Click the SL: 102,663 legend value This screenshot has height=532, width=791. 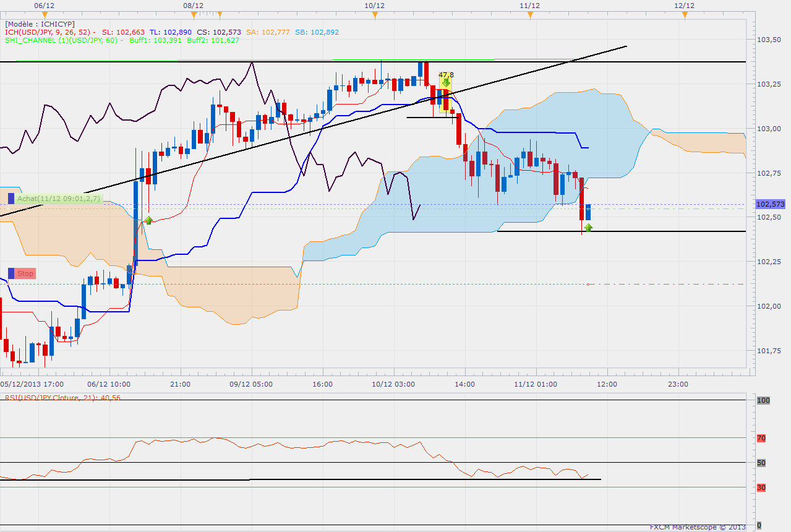tap(123, 32)
